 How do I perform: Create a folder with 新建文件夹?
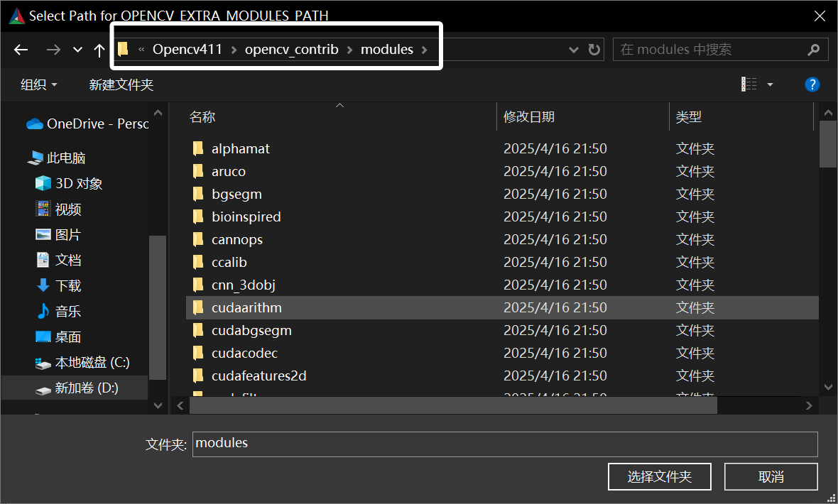tap(121, 84)
